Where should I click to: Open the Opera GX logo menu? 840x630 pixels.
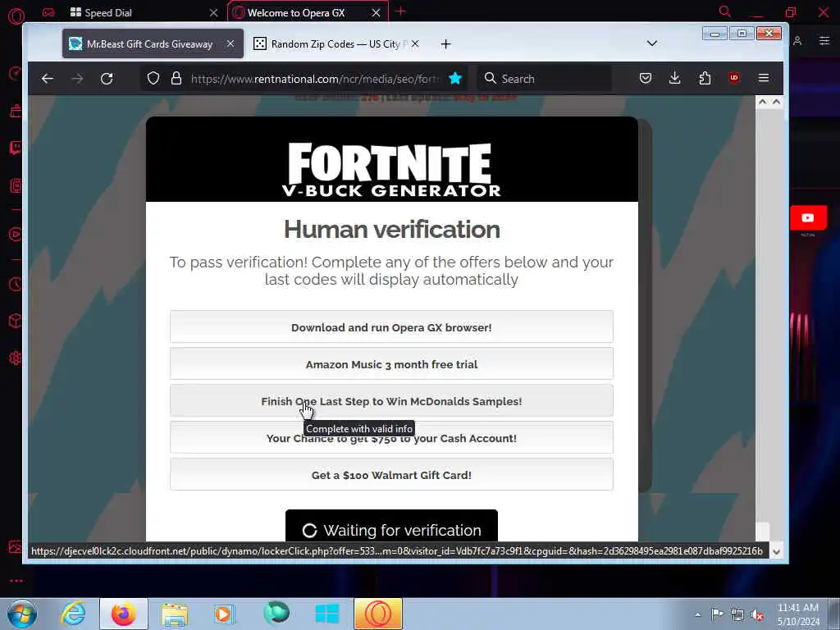[x=16, y=16]
